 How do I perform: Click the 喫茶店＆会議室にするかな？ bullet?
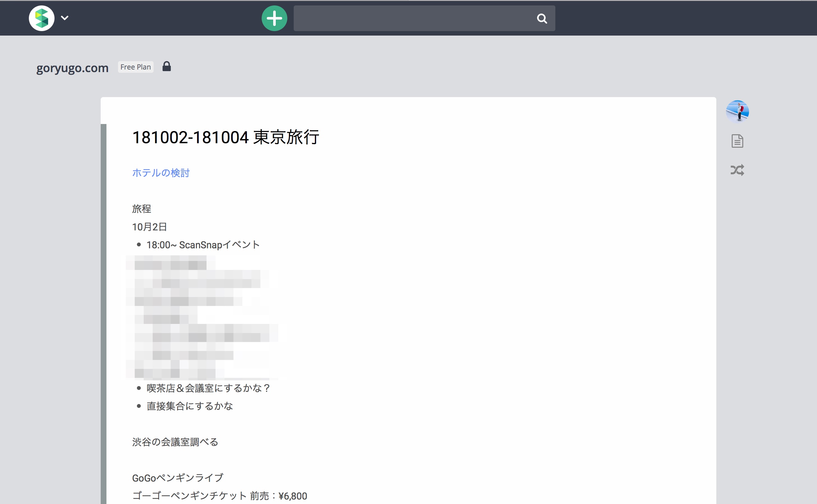[208, 388]
